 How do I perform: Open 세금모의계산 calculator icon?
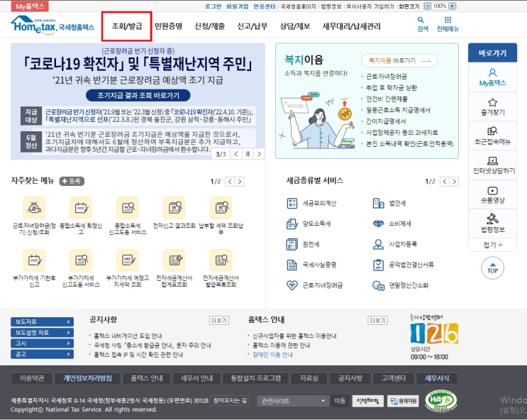point(292,203)
